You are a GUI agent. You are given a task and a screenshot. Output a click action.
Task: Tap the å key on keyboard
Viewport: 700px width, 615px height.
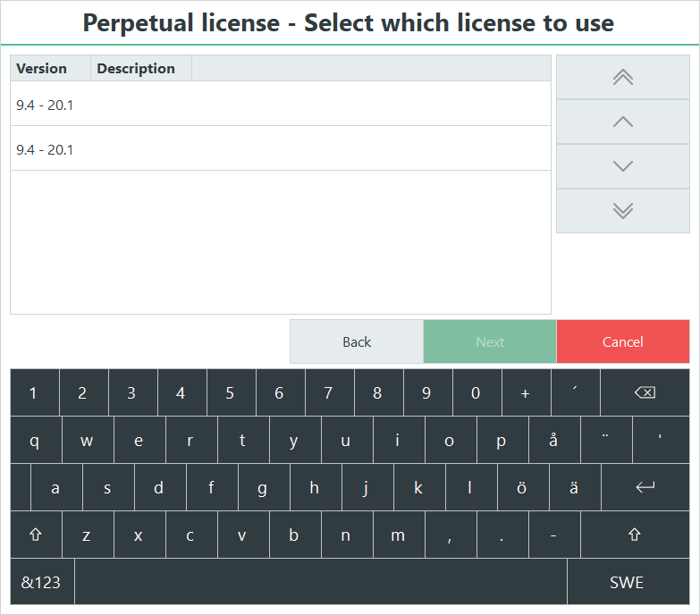[554, 440]
